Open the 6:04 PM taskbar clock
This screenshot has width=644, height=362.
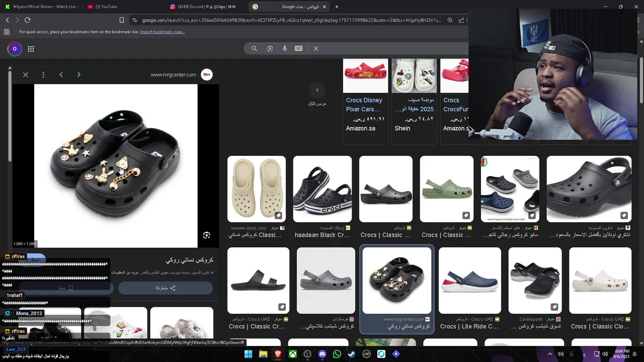622,354
